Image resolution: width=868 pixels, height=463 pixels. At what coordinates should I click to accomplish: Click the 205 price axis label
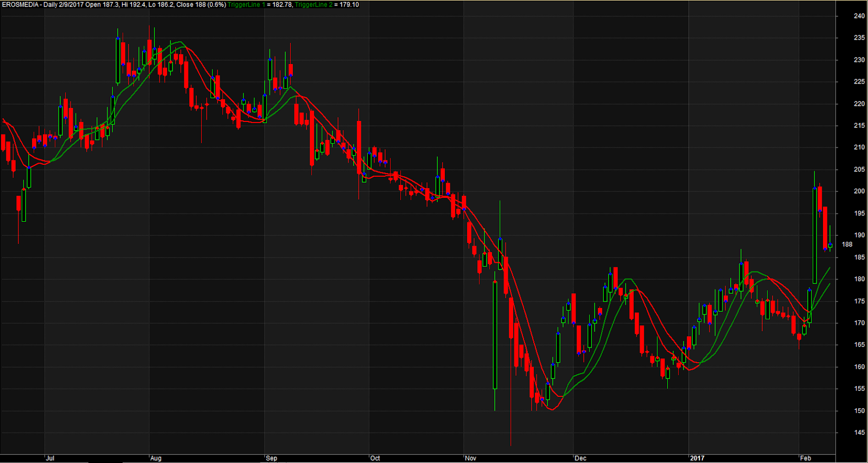coord(859,170)
